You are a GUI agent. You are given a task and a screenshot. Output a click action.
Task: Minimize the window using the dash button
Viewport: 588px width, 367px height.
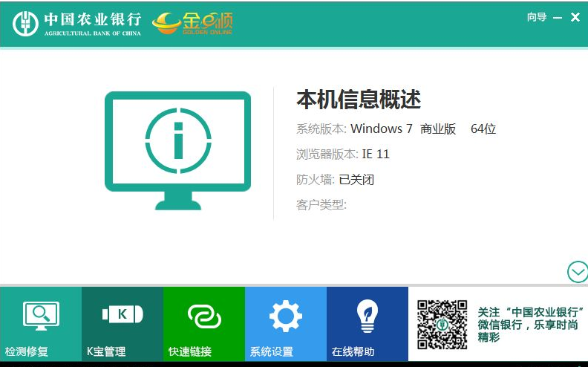point(558,18)
